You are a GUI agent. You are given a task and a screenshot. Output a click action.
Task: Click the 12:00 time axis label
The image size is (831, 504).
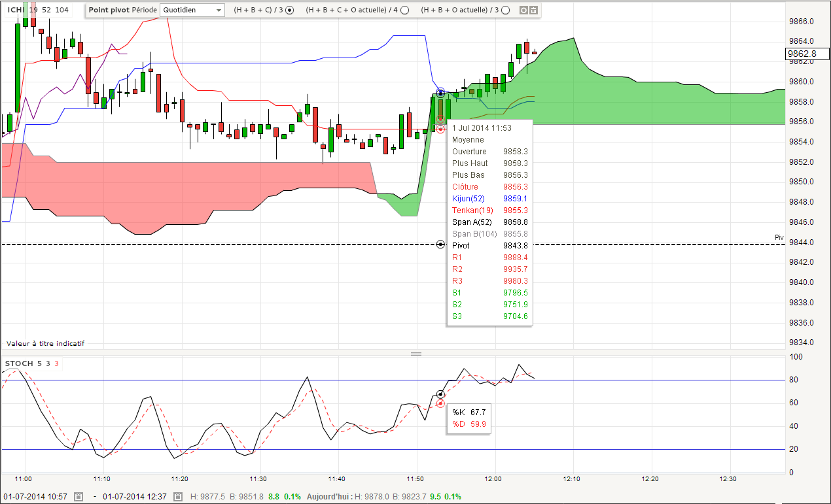pyautogui.click(x=494, y=479)
